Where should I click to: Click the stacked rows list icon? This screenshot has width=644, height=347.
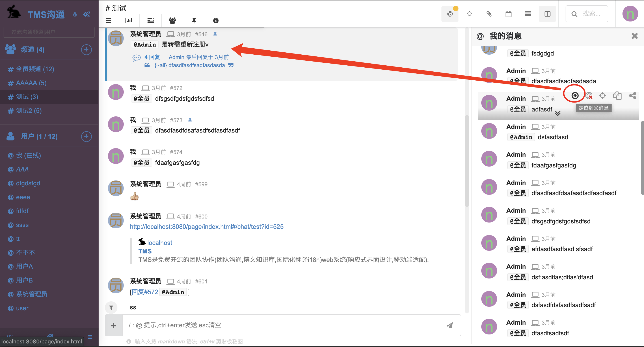pos(151,21)
